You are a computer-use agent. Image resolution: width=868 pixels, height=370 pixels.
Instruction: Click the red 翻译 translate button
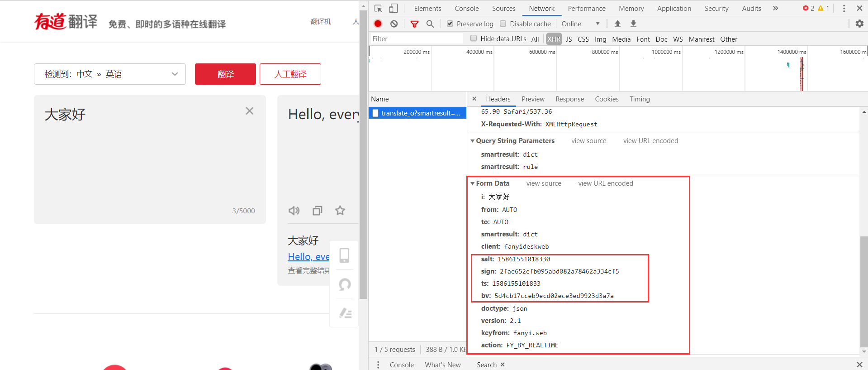(x=225, y=74)
